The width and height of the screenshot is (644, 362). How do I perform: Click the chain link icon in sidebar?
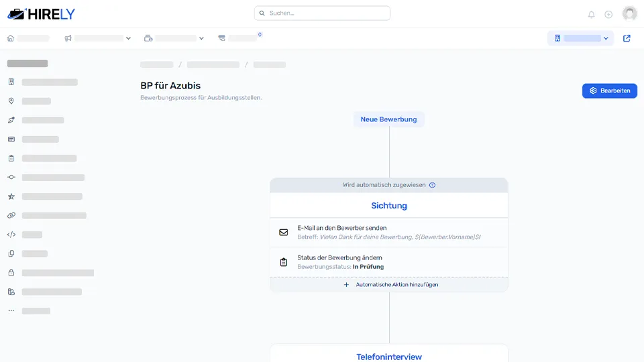click(x=11, y=216)
